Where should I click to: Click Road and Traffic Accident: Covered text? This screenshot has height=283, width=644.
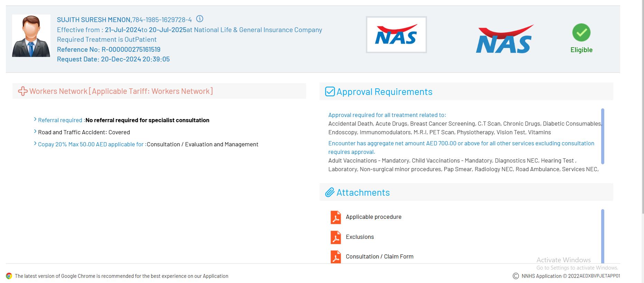(x=84, y=132)
